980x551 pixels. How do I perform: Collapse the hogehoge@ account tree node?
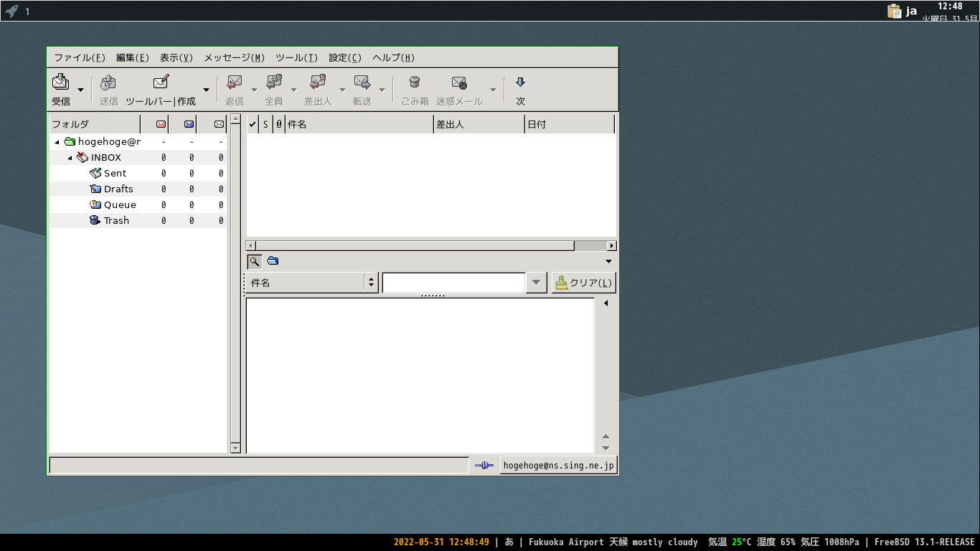(x=57, y=142)
